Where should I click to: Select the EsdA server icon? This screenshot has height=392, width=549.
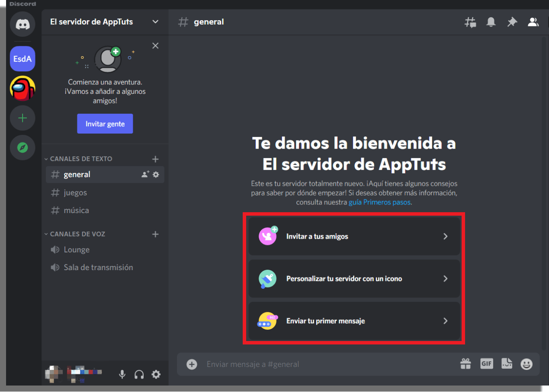(22, 59)
